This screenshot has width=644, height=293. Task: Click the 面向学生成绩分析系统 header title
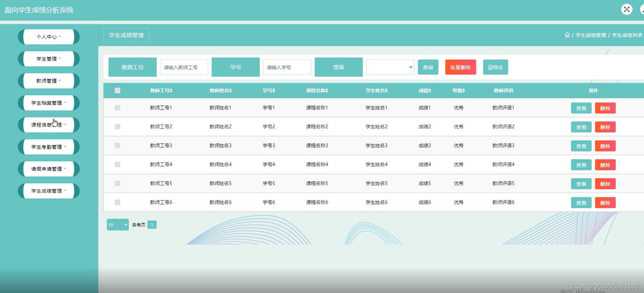39,10
